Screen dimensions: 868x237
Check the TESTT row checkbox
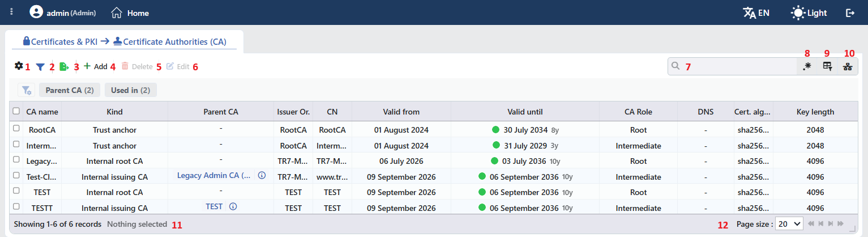16,206
